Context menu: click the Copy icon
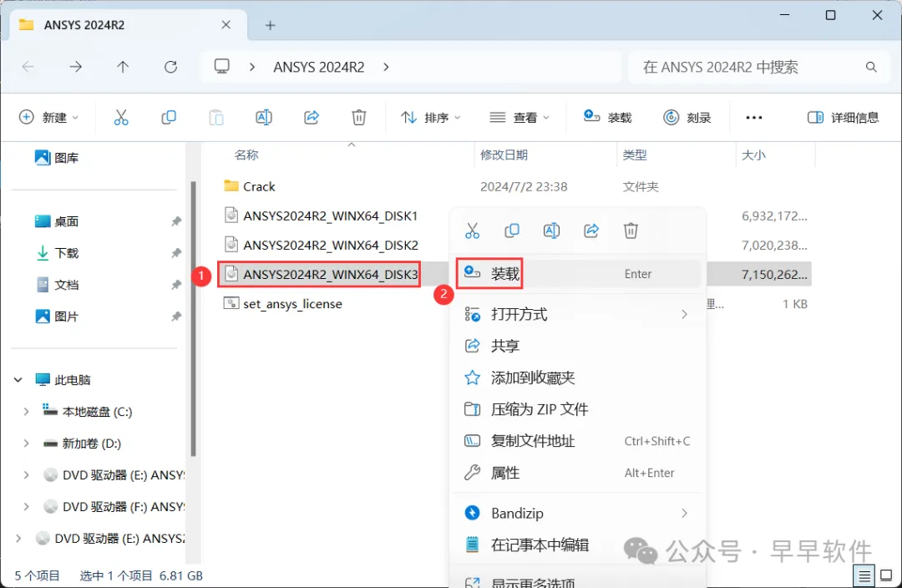 [x=512, y=231]
